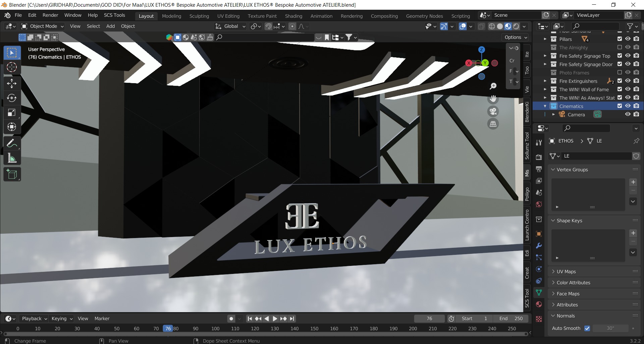Disable Fire Safety Signage Top in renders
This screenshot has width=644, height=344.
(636, 56)
